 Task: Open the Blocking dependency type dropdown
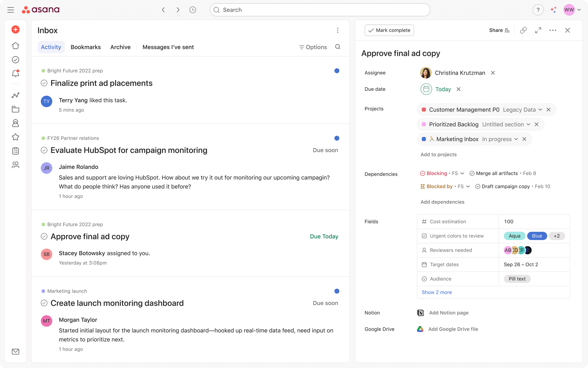click(462, 173)
